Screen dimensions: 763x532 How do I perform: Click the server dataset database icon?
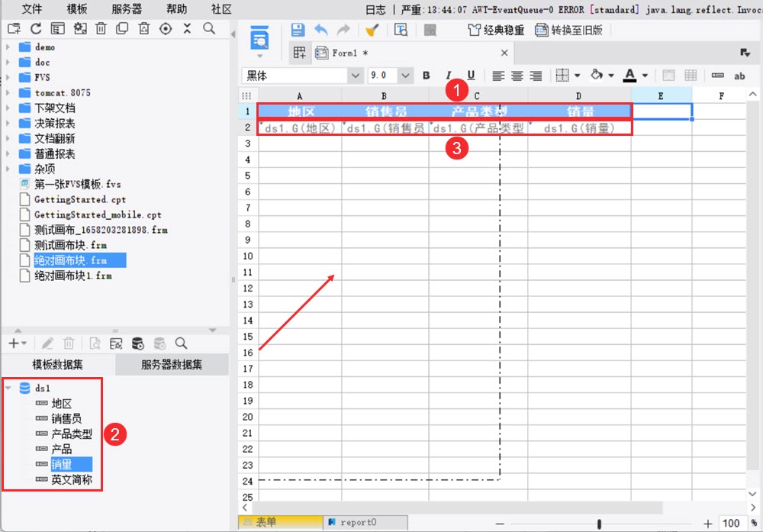(137, 343)
